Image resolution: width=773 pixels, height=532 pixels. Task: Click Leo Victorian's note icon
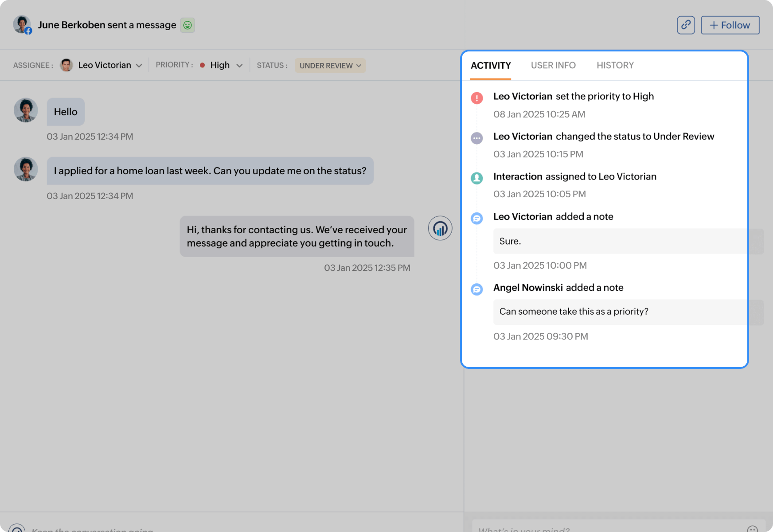pos(476,218)
